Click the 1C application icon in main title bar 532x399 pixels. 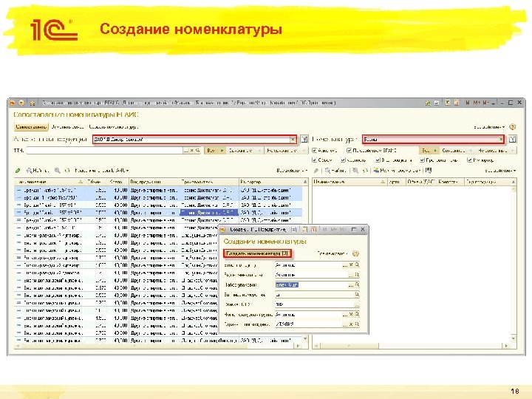pyautogui.click(x=13, y=103)
